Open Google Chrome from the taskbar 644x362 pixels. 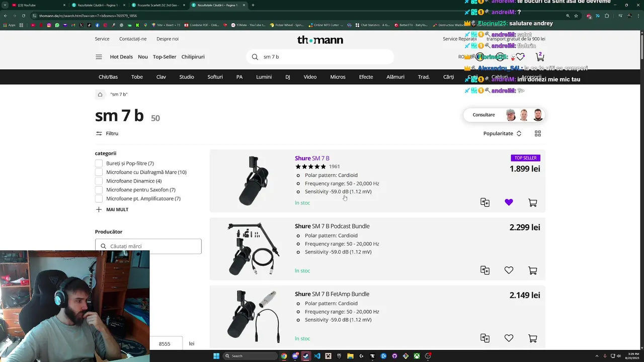pyautogui.click(x=284, y=356)
